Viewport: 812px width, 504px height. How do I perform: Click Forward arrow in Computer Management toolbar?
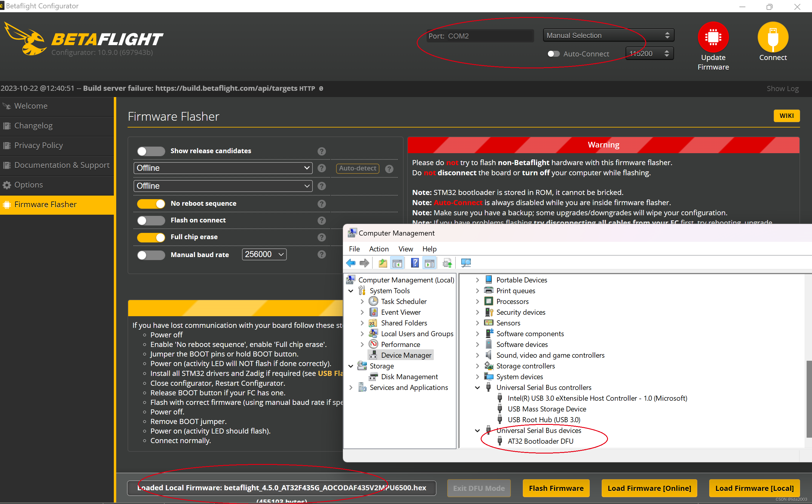click(x=364, y=263)
